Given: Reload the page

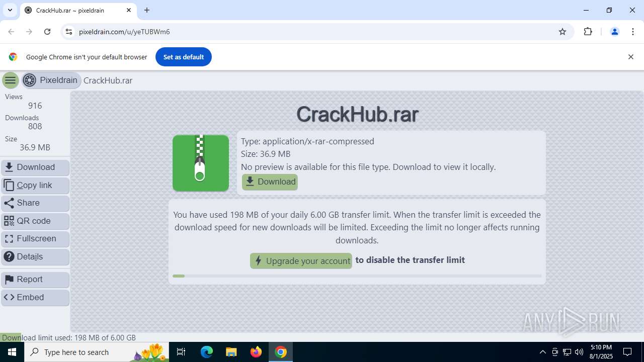Looking at the screenshot, I should 47,32.
